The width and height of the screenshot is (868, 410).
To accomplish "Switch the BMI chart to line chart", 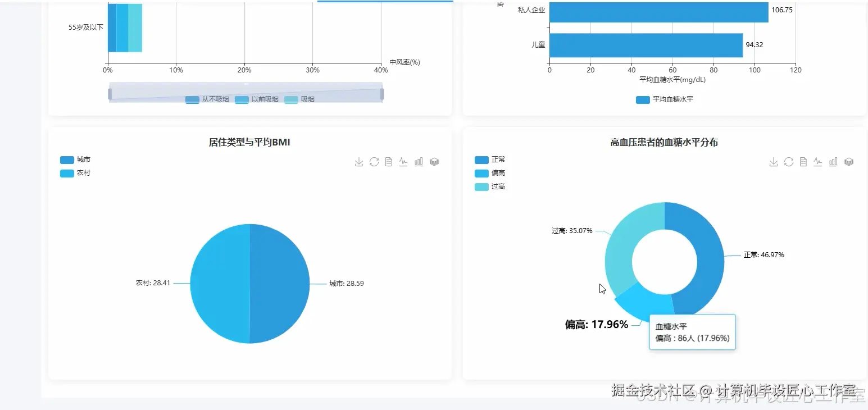I will coord(403,162).
